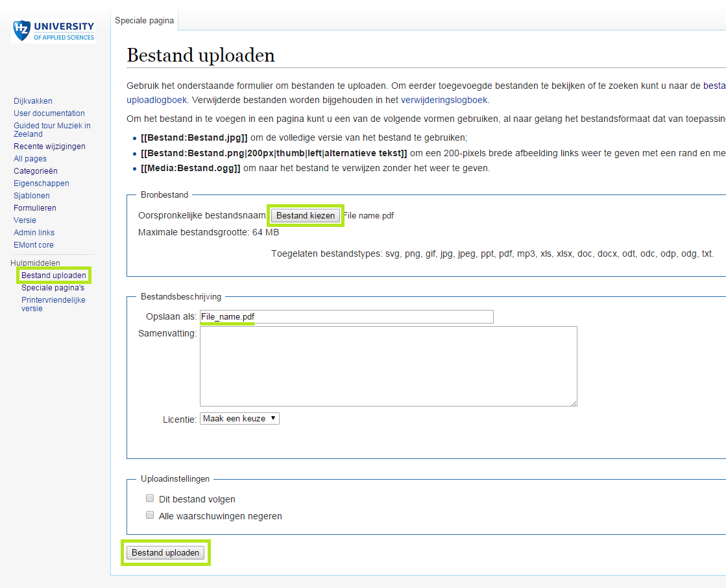Click the Bestand kiezen button

coord(305,215)
